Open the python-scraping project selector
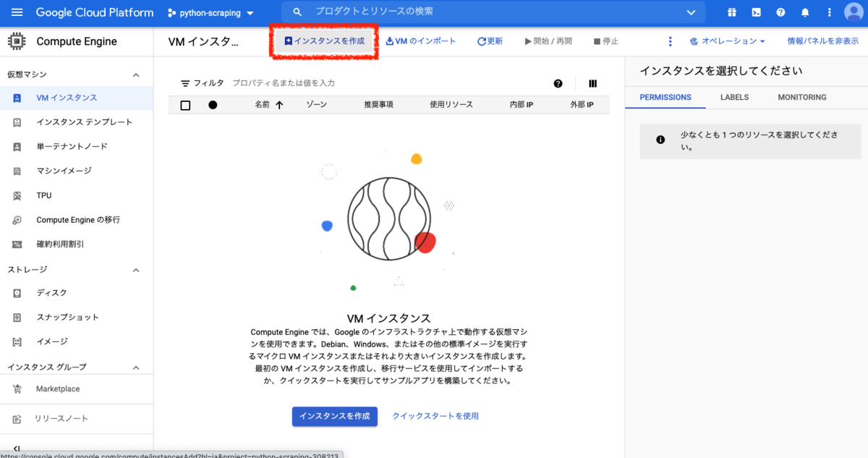The height and width of the screenshot is (458, 868). click(x=210, y=13)
